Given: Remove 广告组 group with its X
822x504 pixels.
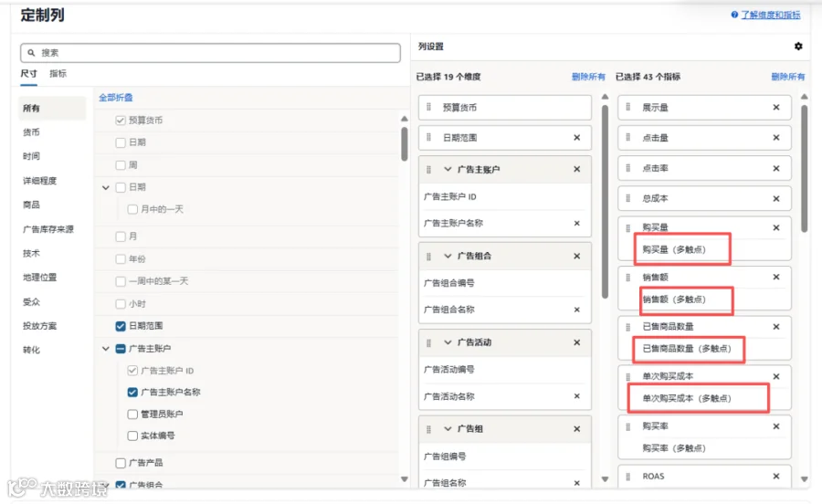Looking at the screenshot, I should pyautogui.click(x=576, y=428).
